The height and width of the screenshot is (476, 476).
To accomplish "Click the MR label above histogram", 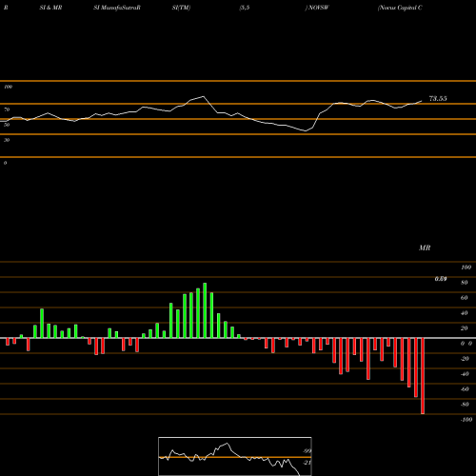I will click(425, 248).
